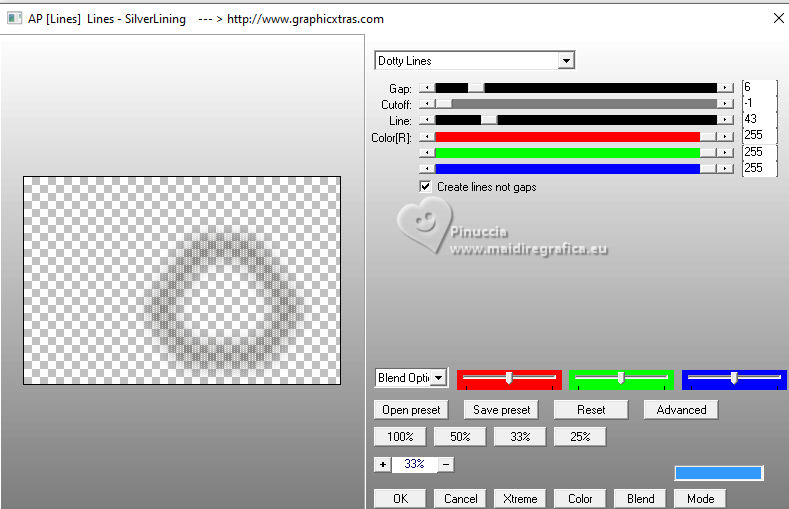Click the Line value field showing 43

point(760,119)
